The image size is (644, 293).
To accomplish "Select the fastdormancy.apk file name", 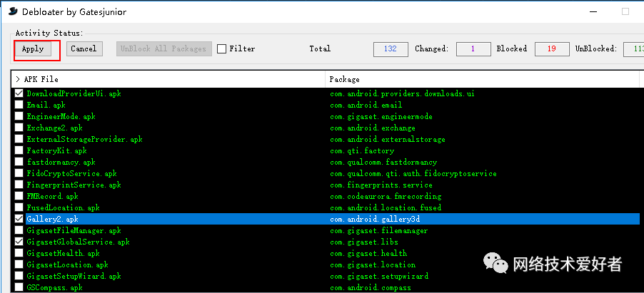I will pos(61,163).
